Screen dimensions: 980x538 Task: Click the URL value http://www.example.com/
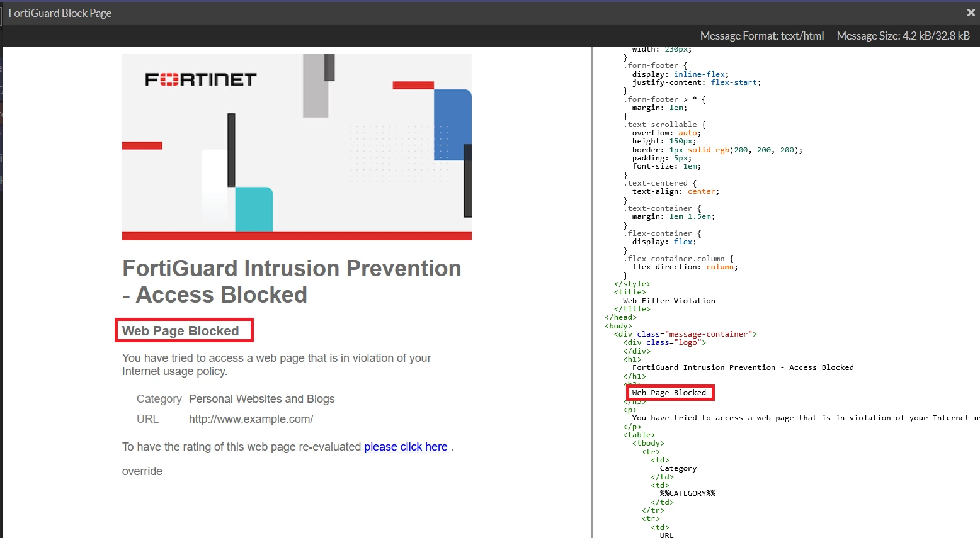(x=251, y=419)
